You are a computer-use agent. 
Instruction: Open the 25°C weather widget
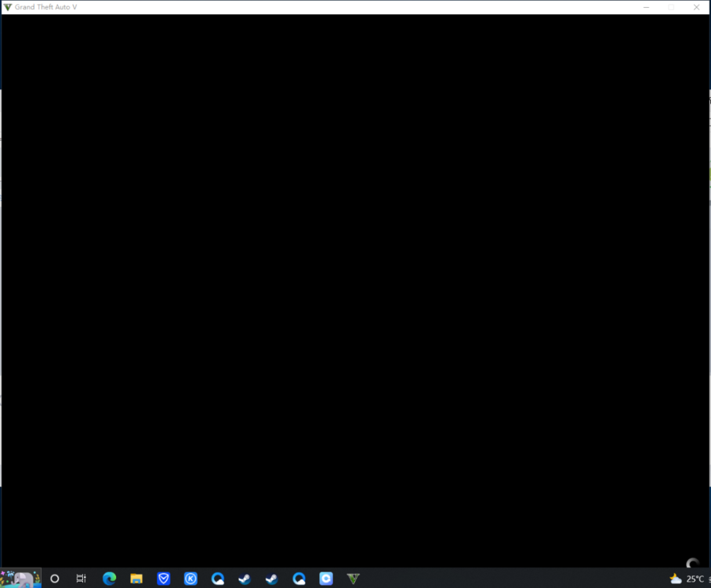click(685, 579)
